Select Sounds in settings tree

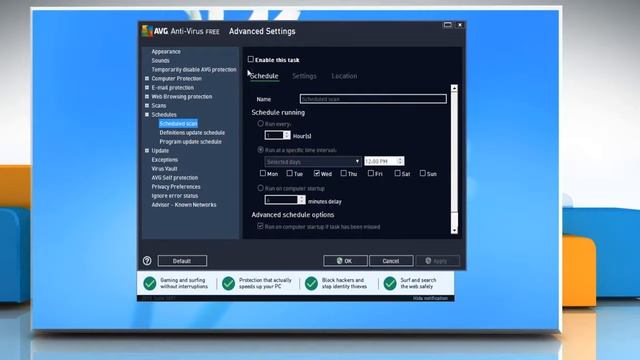click(x=160, y=60)
